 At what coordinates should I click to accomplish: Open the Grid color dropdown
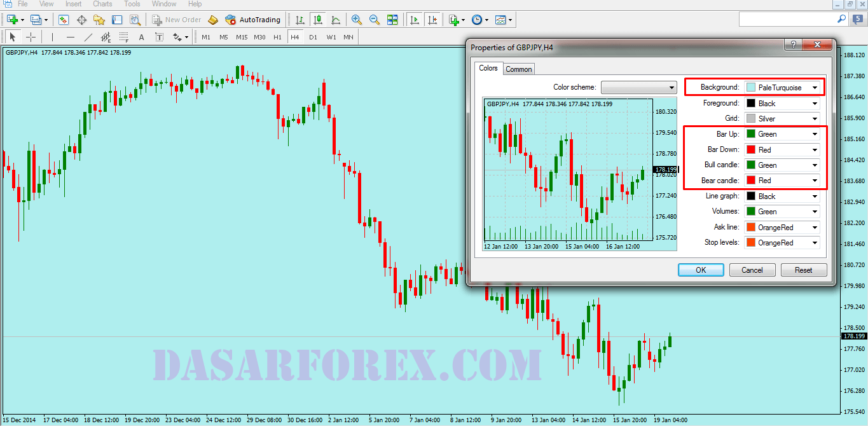click(x=782, y=118)
